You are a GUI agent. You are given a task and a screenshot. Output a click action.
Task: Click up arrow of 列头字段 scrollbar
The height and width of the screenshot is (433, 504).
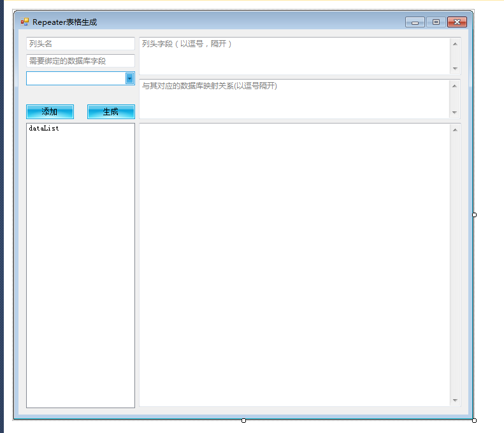pos(455,44)
